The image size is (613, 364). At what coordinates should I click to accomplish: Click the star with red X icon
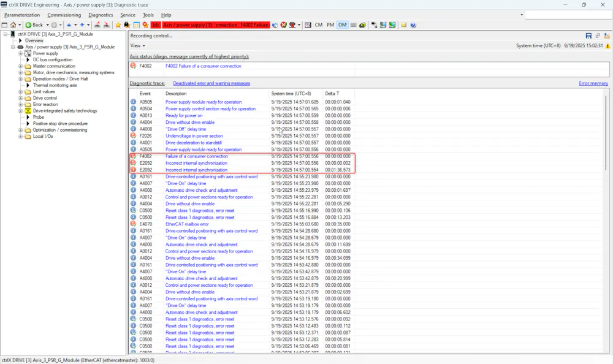[x=145, y=25]
